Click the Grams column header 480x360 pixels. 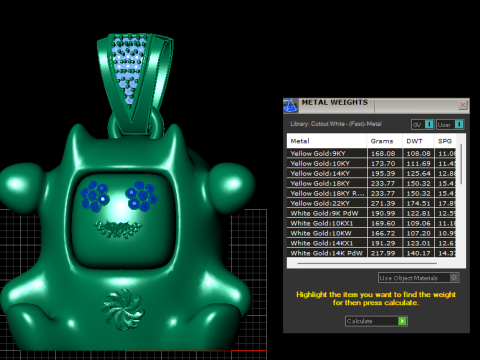click(384, 141)
